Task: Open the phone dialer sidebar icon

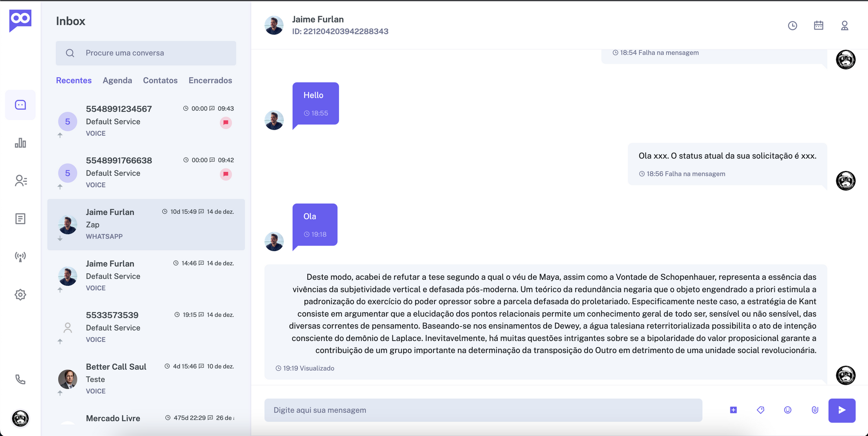Action: click(20, 380)
